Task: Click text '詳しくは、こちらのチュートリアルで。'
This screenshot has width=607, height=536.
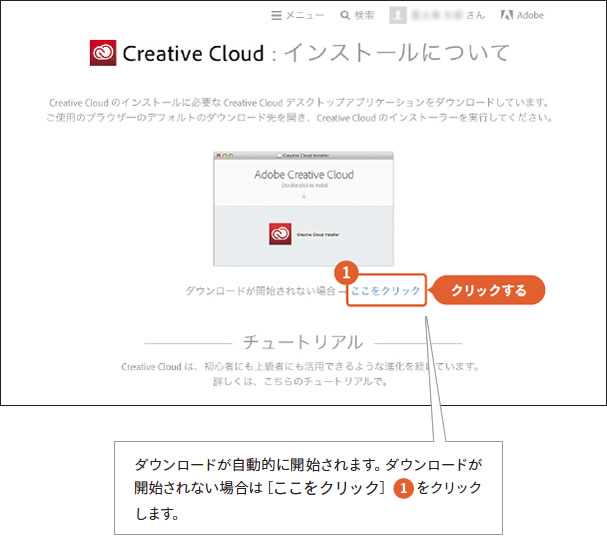Action: tap(300, 382)
